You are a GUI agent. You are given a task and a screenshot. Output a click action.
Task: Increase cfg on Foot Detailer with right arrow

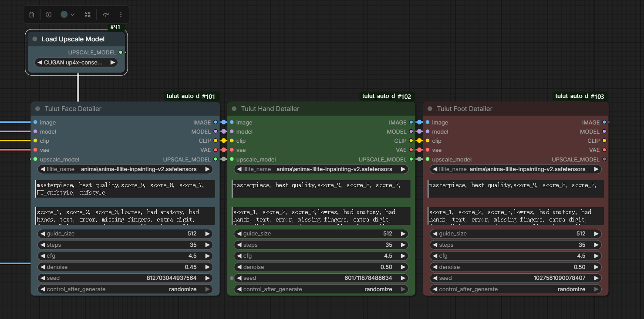[x=596, y=256]
